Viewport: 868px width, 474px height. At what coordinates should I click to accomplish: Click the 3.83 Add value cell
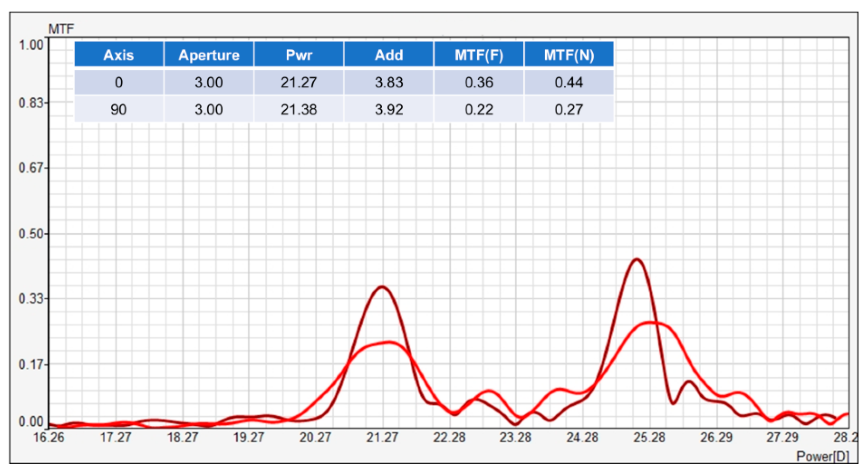(389, 82)
